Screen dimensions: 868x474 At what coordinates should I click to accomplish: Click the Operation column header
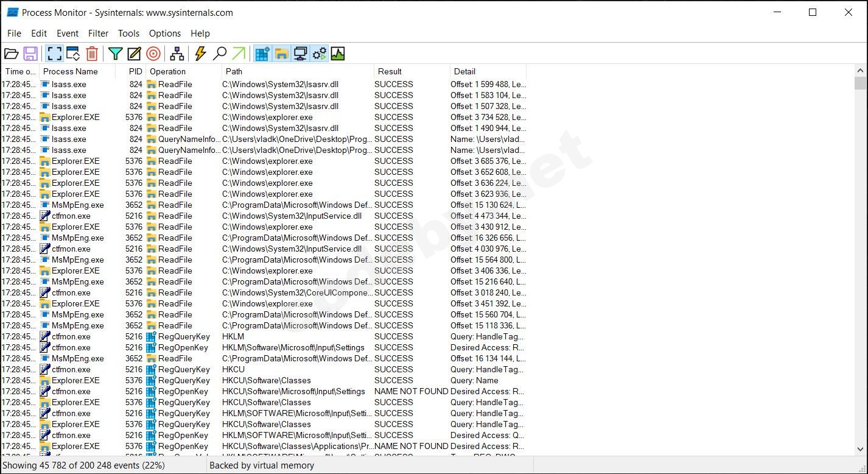183,71
